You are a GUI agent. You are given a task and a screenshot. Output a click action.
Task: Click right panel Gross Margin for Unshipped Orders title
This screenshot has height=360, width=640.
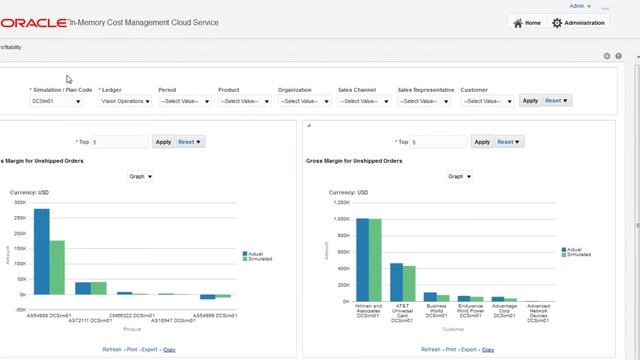[x=354, y=161]
